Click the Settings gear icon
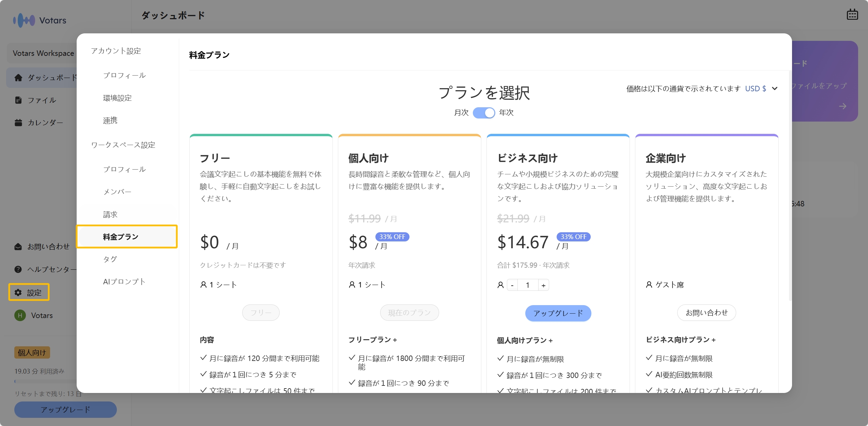 (18, 292)
